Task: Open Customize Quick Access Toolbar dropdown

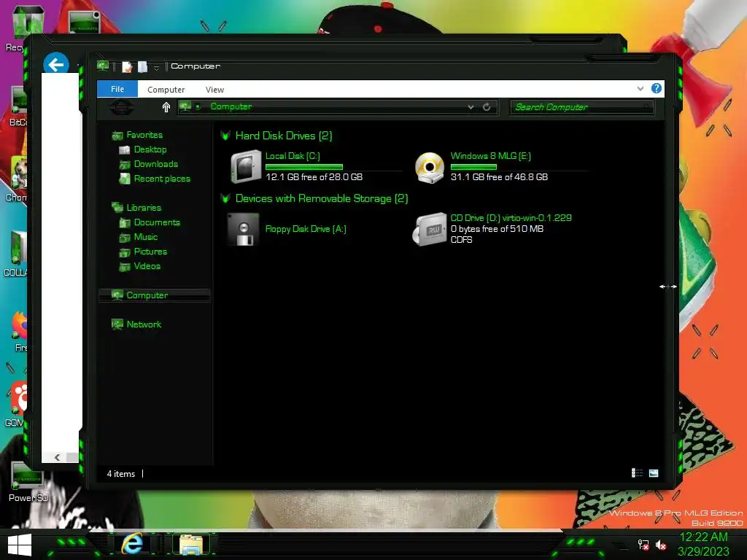Action: click(156, 68)
